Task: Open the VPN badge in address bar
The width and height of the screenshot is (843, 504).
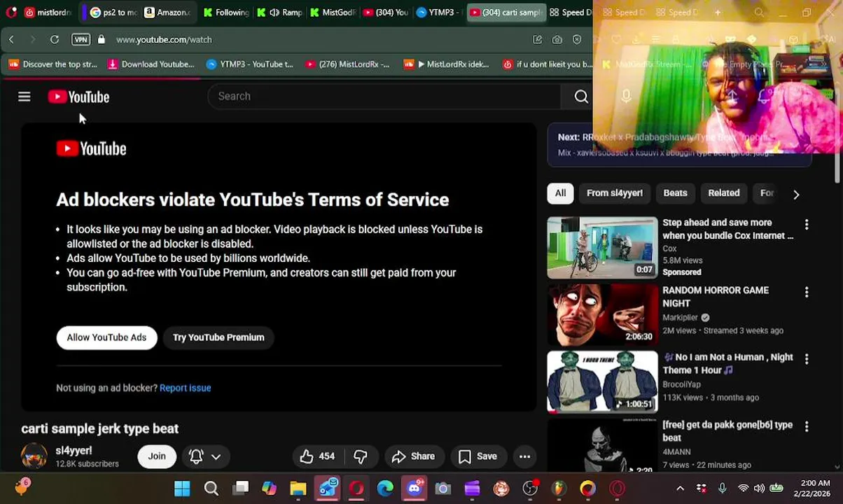Action: click(x=81, y=40)
